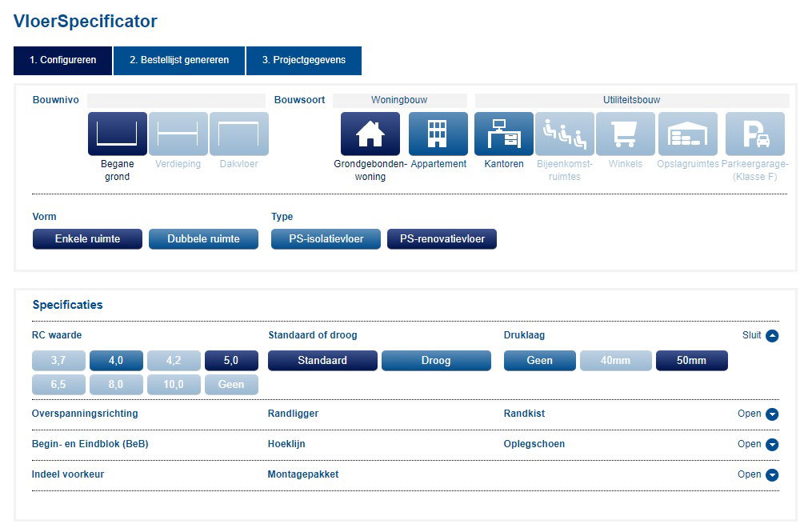The image size is (808, 532).
Task: Switch to Bestellijst genereren tab
Action: [179, 61]
